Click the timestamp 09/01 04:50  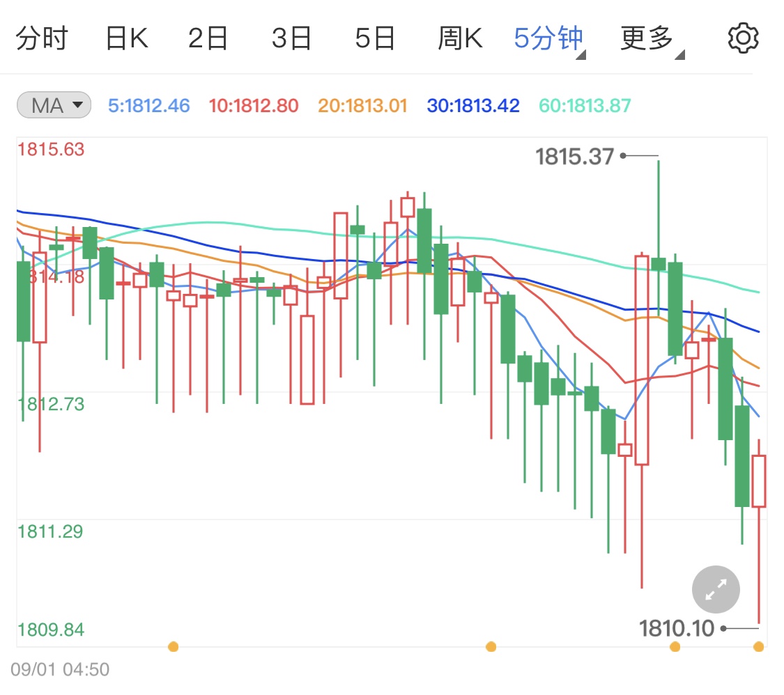[60, 669]
